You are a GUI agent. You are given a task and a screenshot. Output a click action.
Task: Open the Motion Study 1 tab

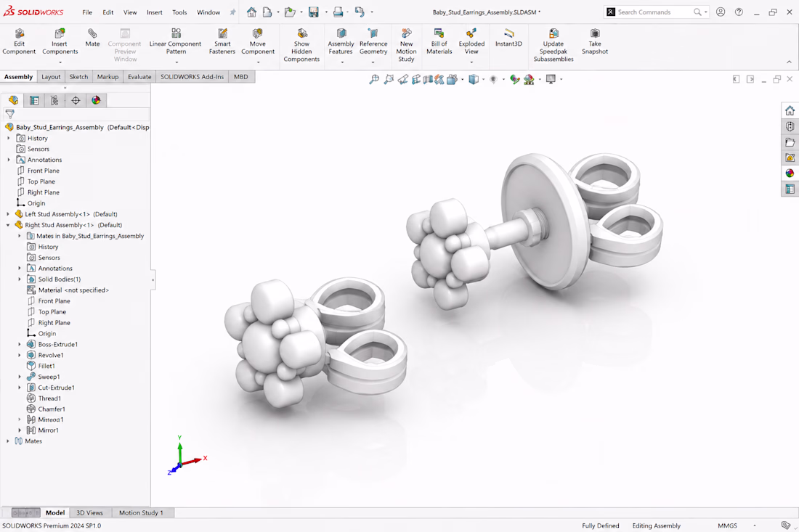click(x=141, y=512)
